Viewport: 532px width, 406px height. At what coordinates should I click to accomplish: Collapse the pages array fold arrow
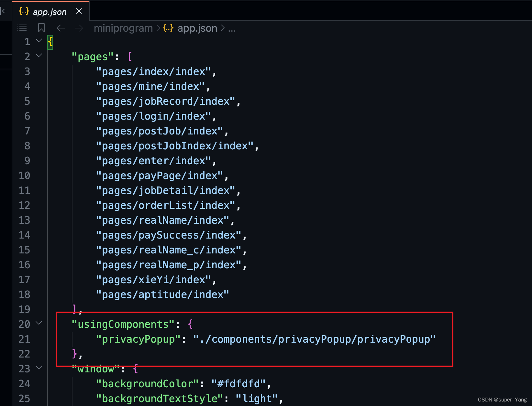coord(39,56)
